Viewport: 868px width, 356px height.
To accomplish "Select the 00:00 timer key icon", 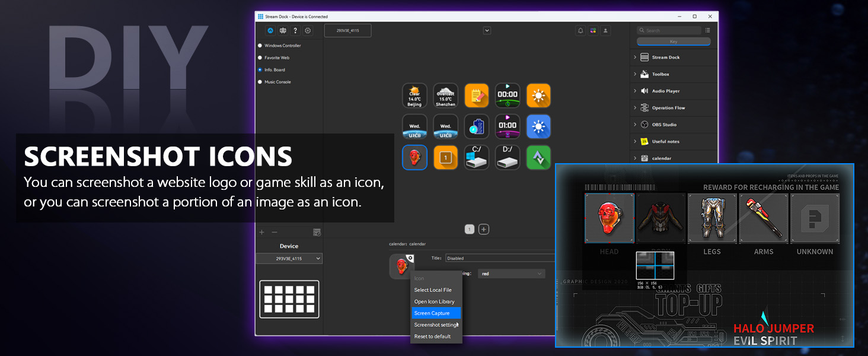I will point(508,96).
